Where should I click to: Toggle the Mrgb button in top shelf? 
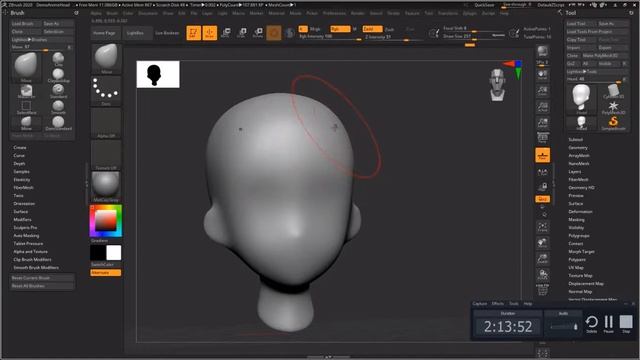(x=316, y=29)
